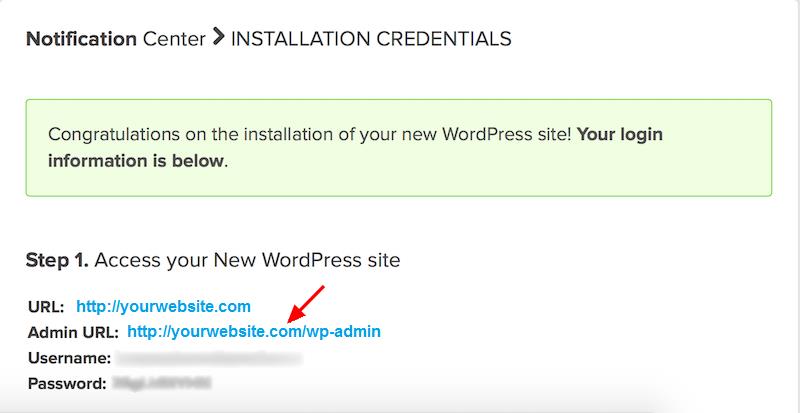
Task: Click the 'Admin URL:' label
Action: point(73,333)
